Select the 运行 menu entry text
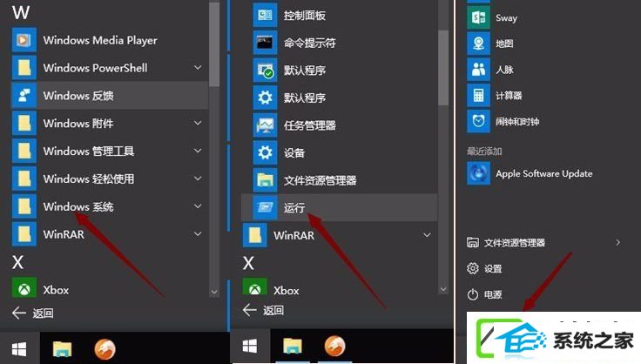641x364 pixels. (294, 207)
